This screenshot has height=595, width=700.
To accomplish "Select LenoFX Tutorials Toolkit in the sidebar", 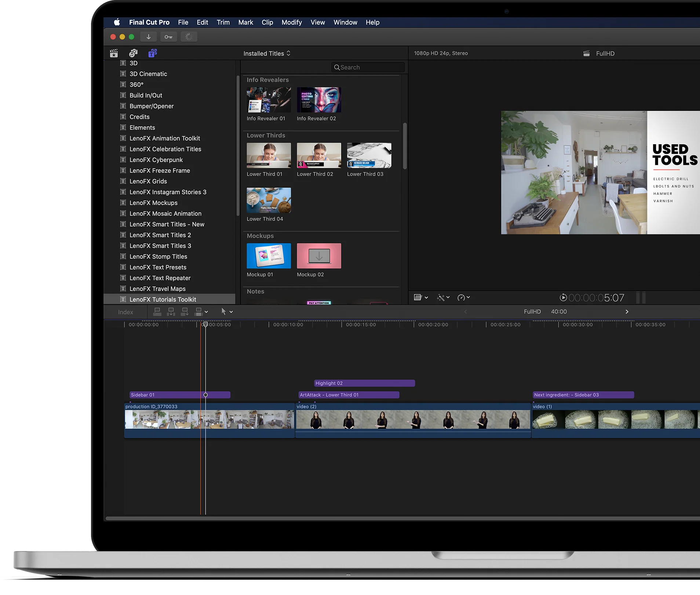I will click(x=163, y=299).
